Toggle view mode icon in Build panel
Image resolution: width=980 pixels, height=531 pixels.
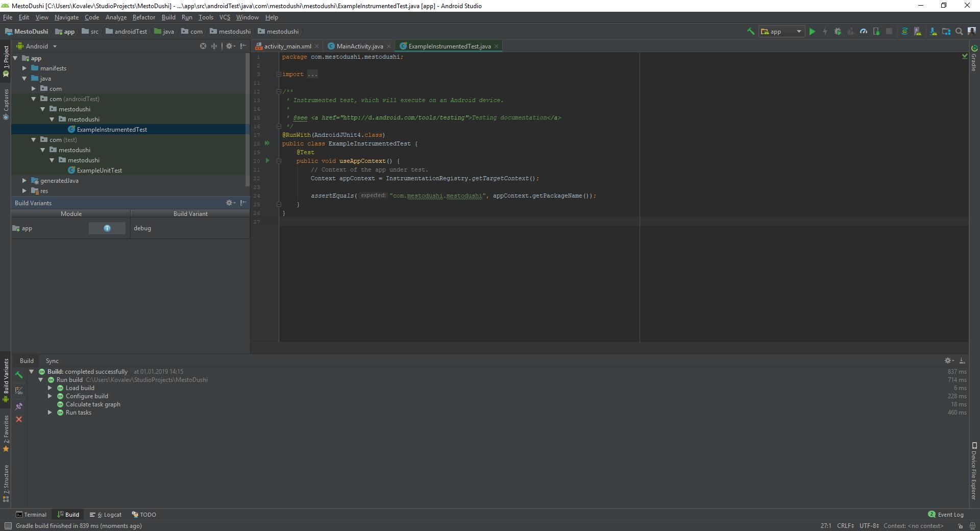click(x=19, y=391)
